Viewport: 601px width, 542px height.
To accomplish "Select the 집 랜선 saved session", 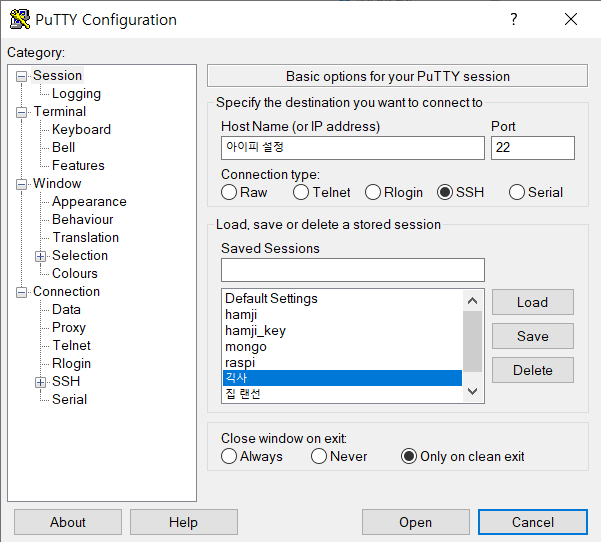I will point(342,394).
